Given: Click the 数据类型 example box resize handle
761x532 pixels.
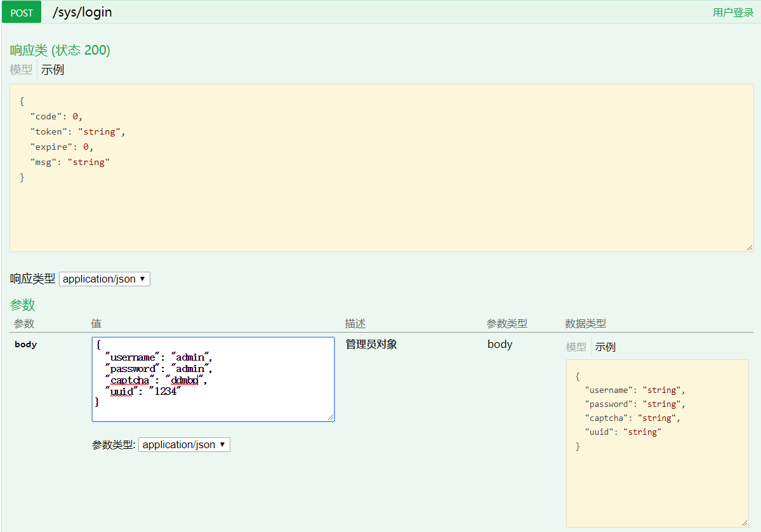Looking at the screenshot, I should pyautogui.click(x=744, y=522).
